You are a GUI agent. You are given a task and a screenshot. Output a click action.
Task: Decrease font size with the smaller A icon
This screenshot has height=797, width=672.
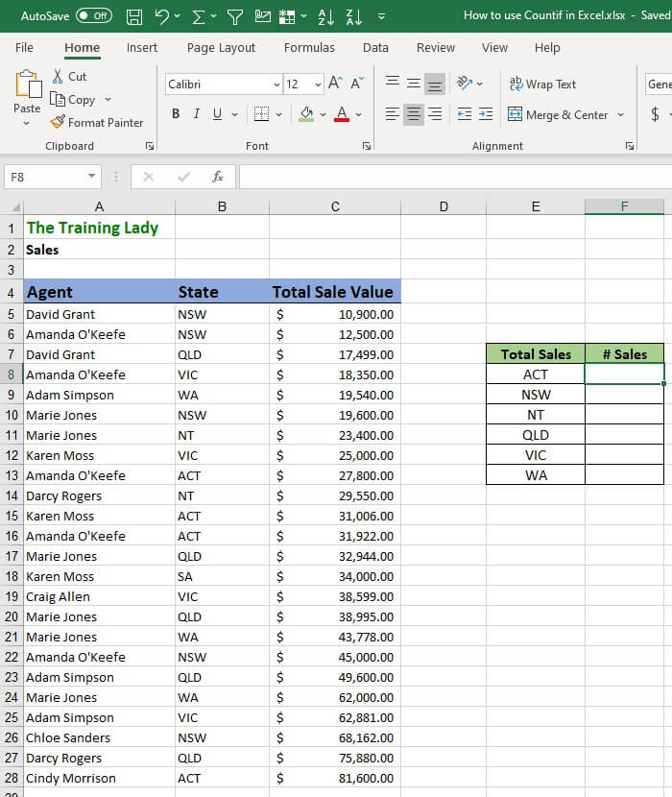[x=357, y=83]
